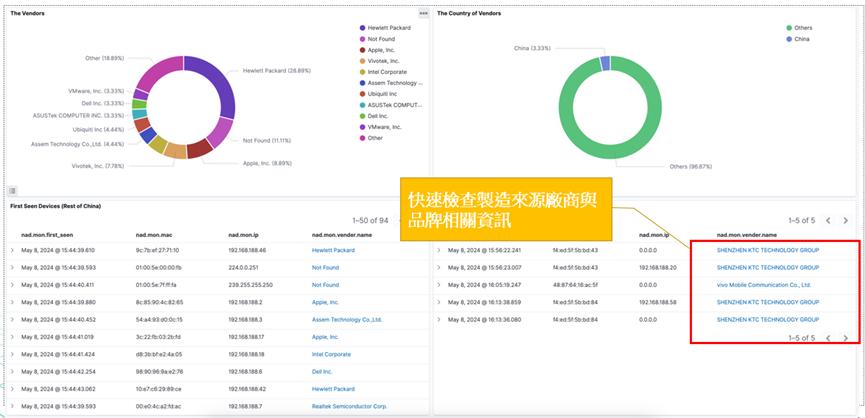
Task: Open Realtek Semiconductor Corp. vendor link
Action: [349, 406]
